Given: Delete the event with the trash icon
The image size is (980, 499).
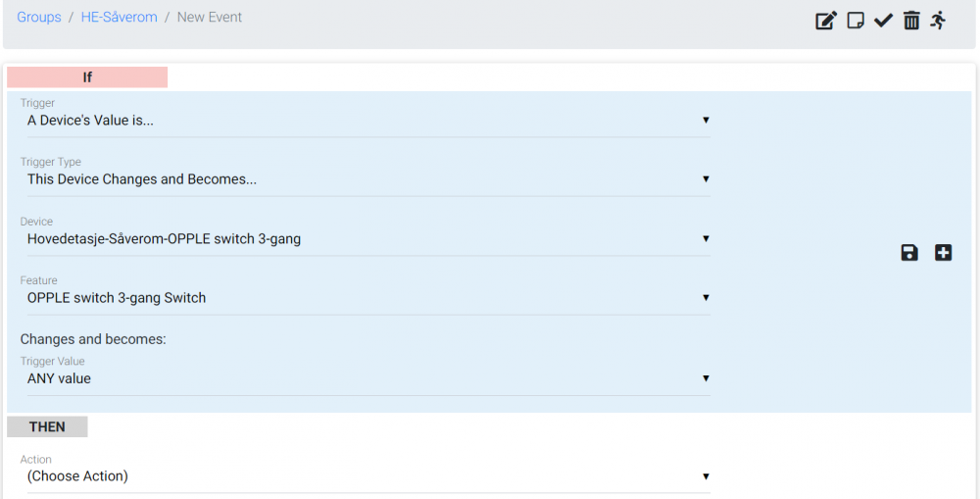Looking at the screenshot, I should tap(911, 21).
